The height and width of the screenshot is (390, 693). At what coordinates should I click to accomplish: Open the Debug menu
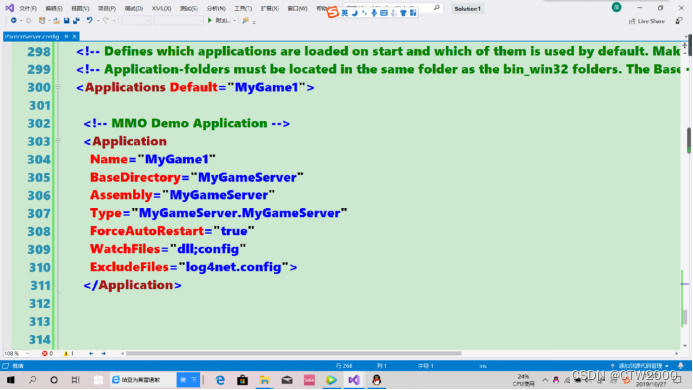point(133,8)
